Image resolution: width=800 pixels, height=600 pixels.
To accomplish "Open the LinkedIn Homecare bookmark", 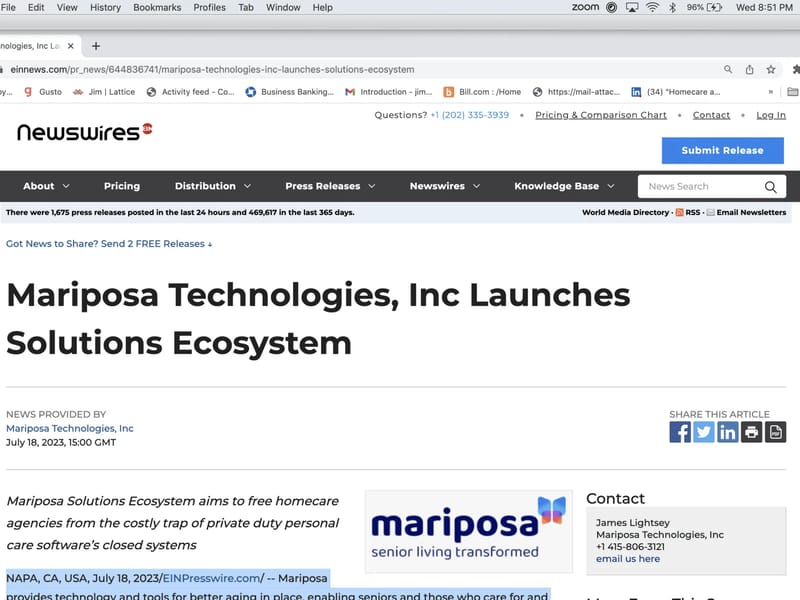I will 676,92.
